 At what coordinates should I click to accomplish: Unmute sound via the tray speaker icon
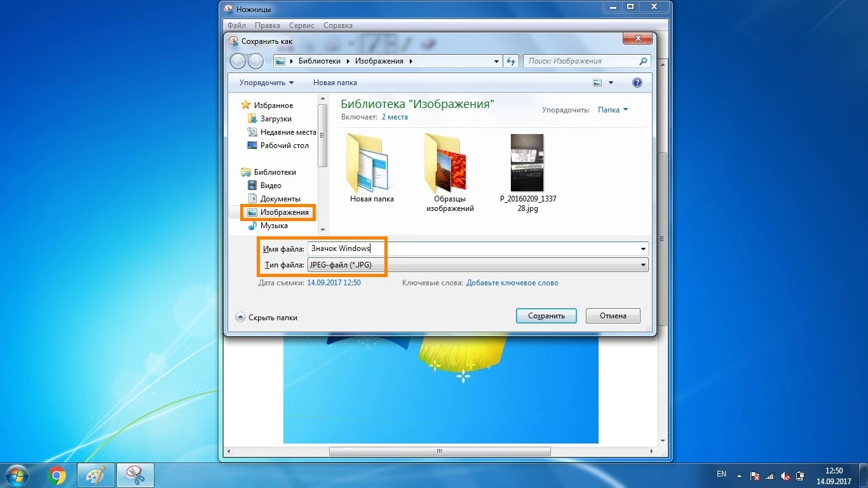tap(784, 475)
